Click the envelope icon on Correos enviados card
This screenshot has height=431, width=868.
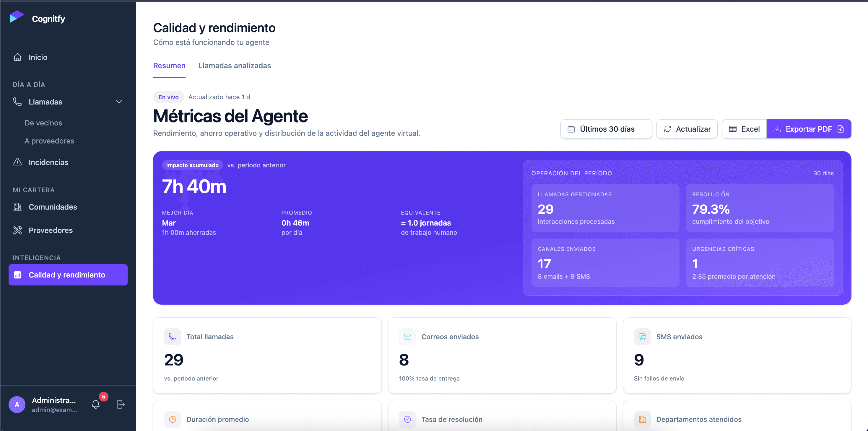click(x=407, y=337)
